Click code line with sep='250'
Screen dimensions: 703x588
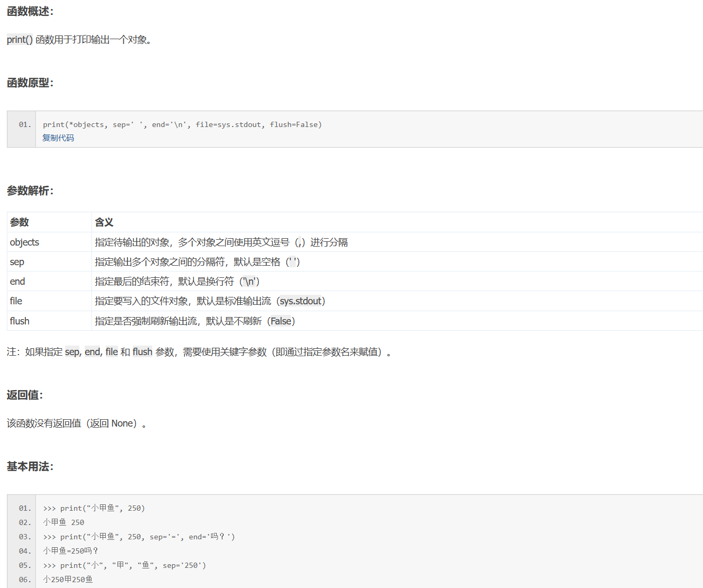coord(125,565)
